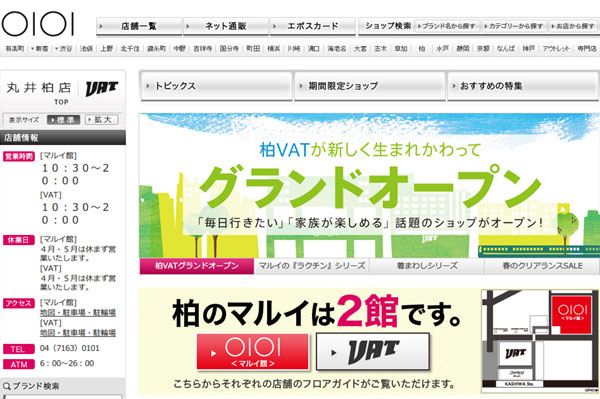The height and width of the screenshot is (399, 600).
Task: Click the 休業日 pink label
Action: pyautogui.click(x=19, y=240)
